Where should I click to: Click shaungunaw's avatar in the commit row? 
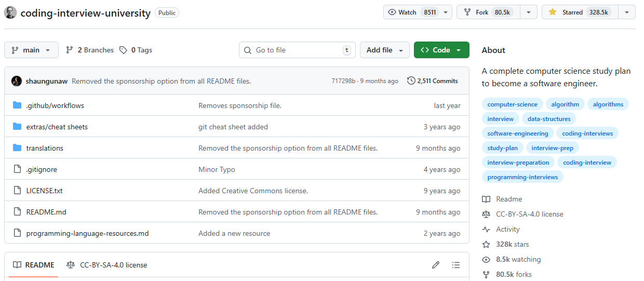click(17, 81)
